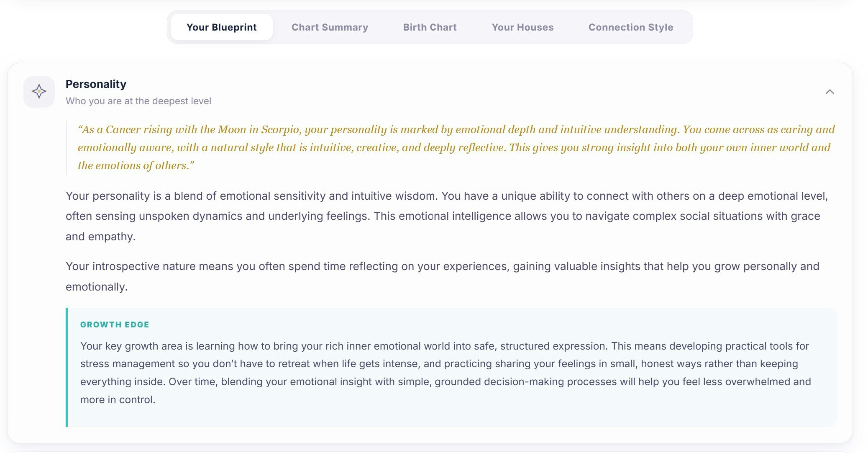Click the 'Who you are at the deepest level' subtitle
Screen dimensions: 868x453
coord(138,101)
